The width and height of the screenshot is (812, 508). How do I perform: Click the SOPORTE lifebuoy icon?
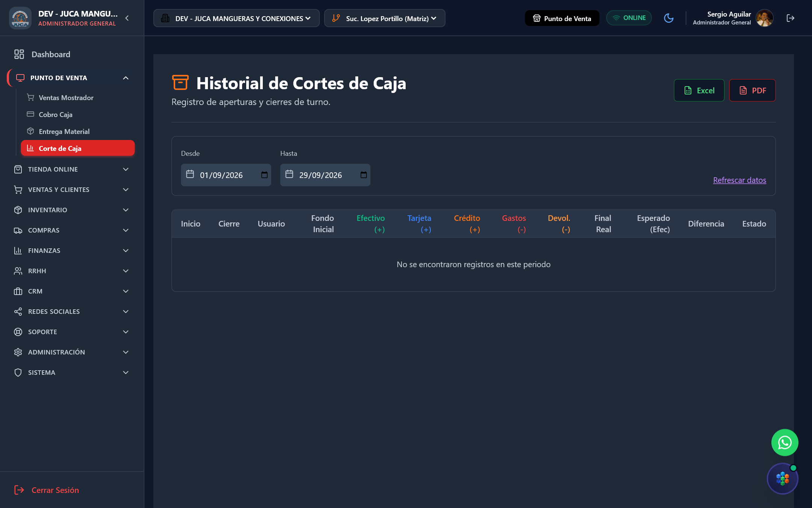(x=18, y=332)
